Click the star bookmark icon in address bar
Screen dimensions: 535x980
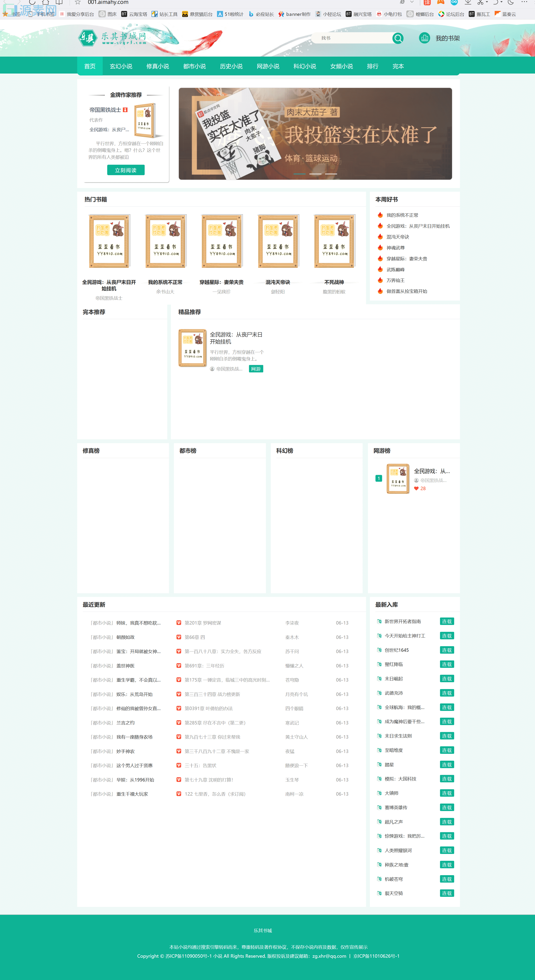78,2
